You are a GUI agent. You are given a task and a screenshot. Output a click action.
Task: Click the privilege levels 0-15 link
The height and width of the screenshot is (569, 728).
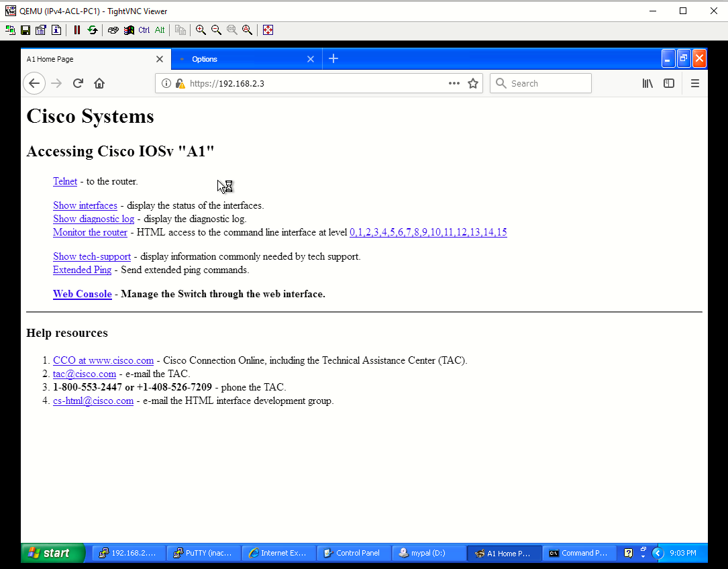pyautogui.click(x=428, y=232)
